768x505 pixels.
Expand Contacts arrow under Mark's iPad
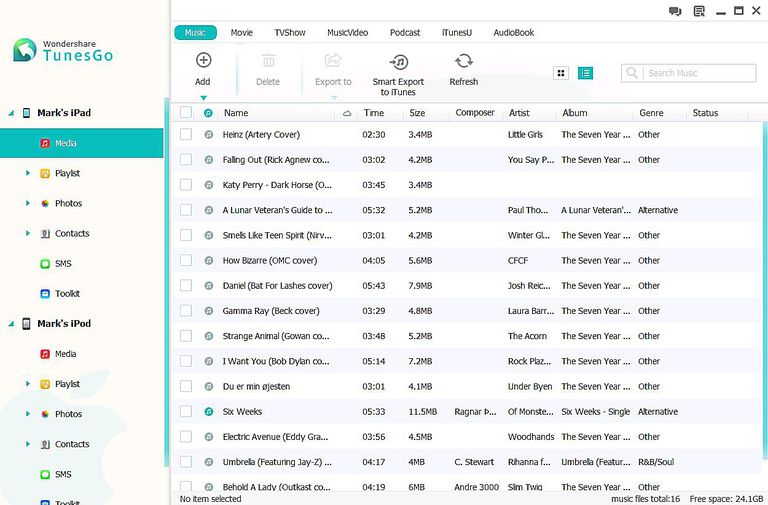tap(28, 233)
